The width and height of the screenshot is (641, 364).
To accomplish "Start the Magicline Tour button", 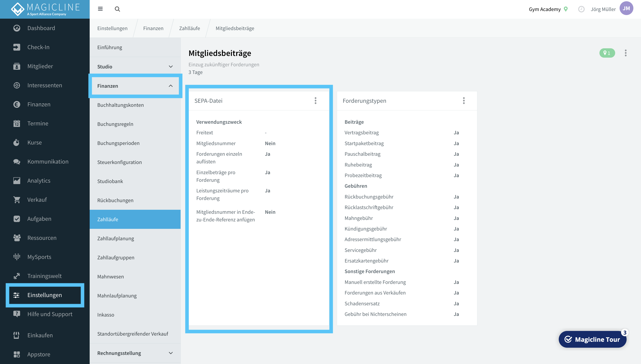I will 592,339.
